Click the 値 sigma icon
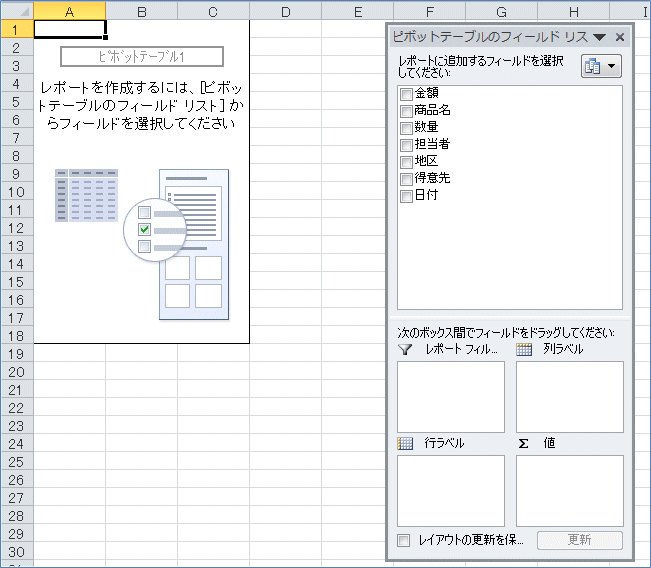Viewport: 651px width, 568px height. click(523, 443)
